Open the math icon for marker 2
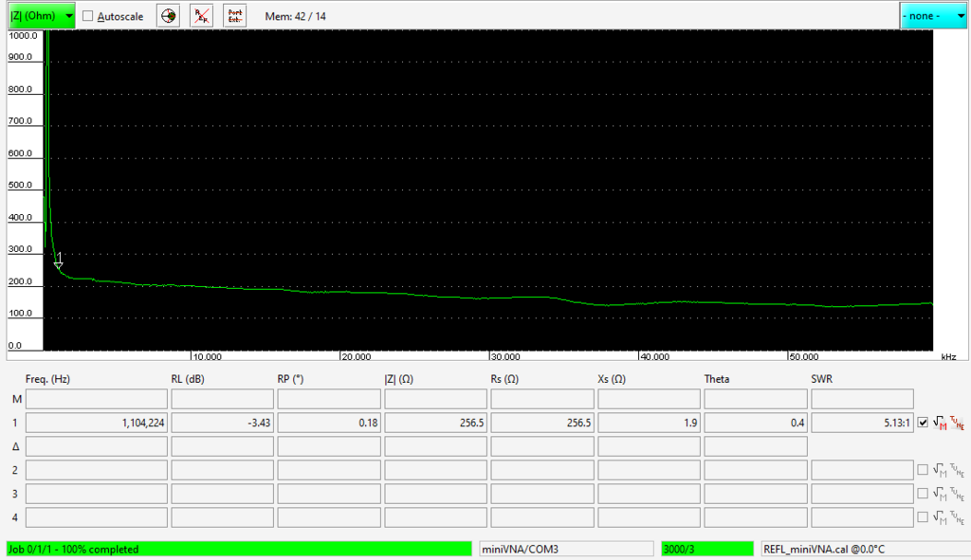The image size is (971, 560). point(940,470)
